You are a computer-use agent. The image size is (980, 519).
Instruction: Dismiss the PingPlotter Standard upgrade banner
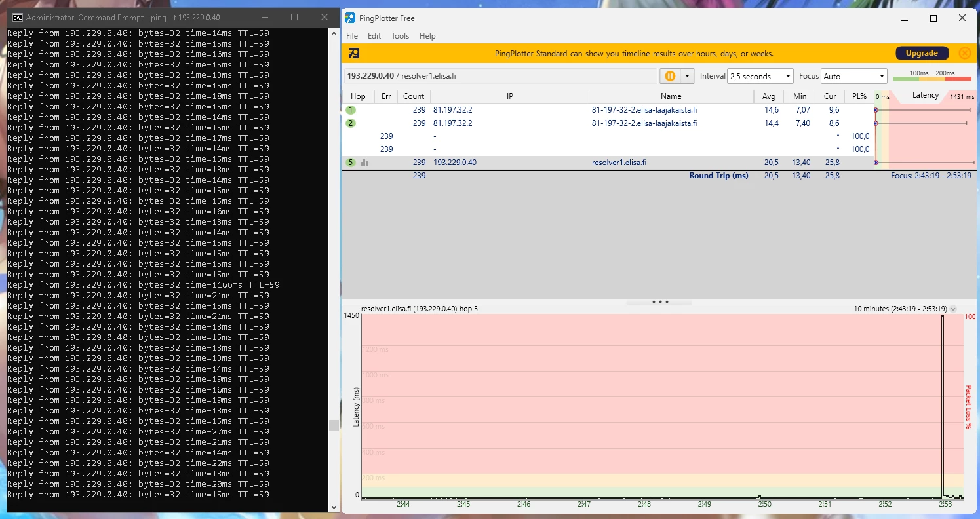964,54
